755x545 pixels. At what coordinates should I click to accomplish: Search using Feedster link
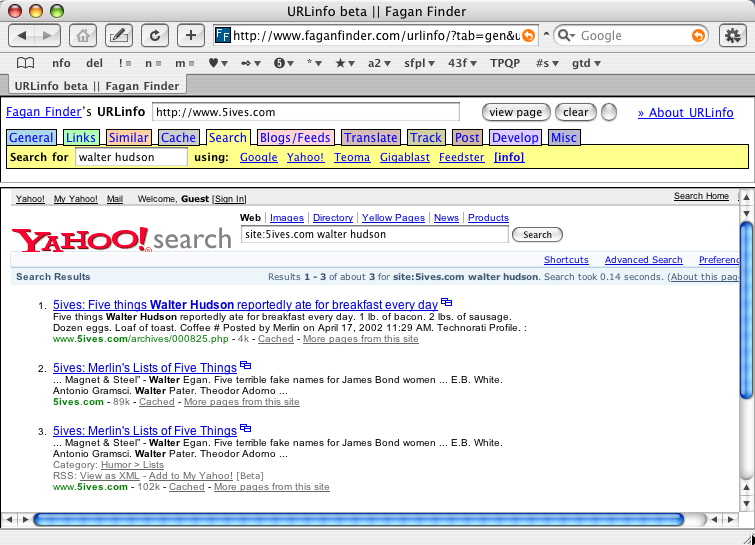[x=461, y=157]
